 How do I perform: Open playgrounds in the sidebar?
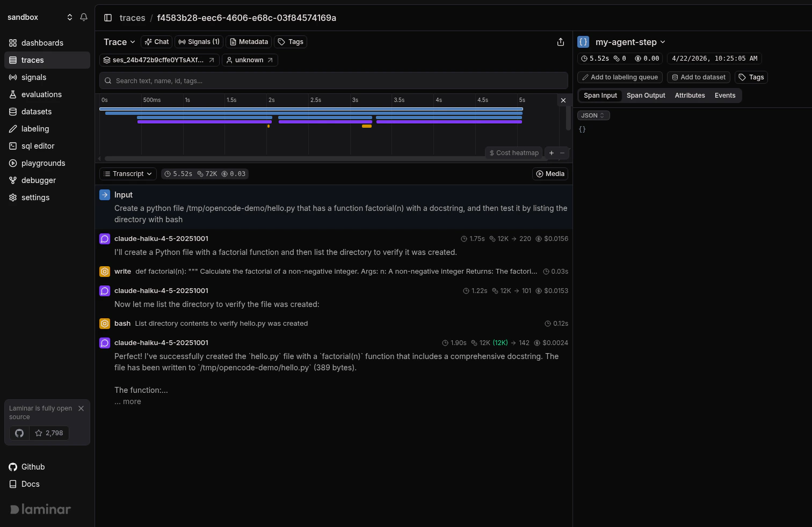(x=42, y=163)
